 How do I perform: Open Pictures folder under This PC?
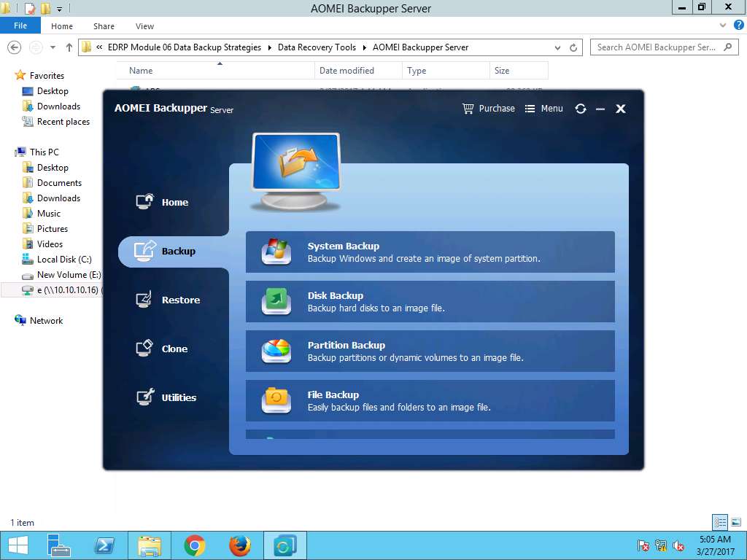coord(53,228)
